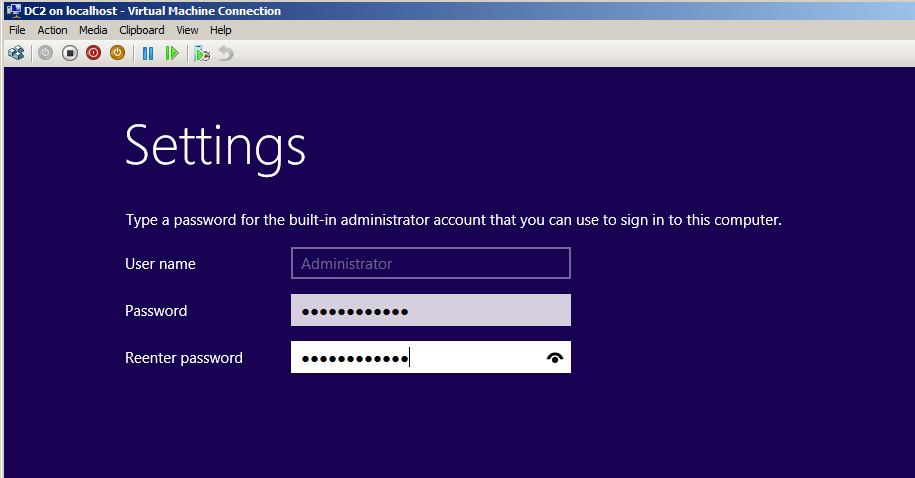Click the Ctrl+Alt+Delete toolbar icon
The width and height of the screenshot is (915, 478).
point(15,53)
